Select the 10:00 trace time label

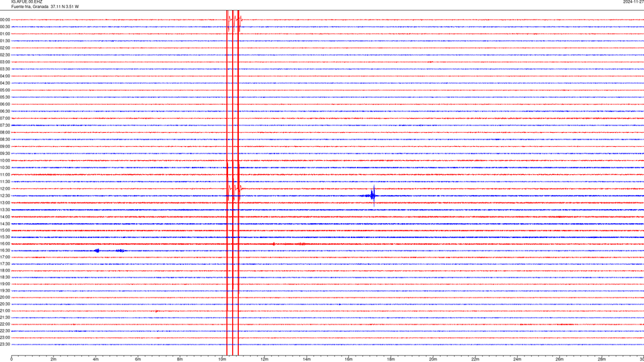click(5, 160)
